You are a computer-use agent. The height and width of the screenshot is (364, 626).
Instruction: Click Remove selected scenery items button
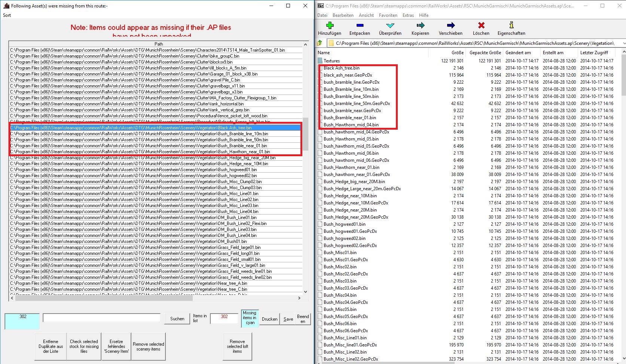[148, 347]
